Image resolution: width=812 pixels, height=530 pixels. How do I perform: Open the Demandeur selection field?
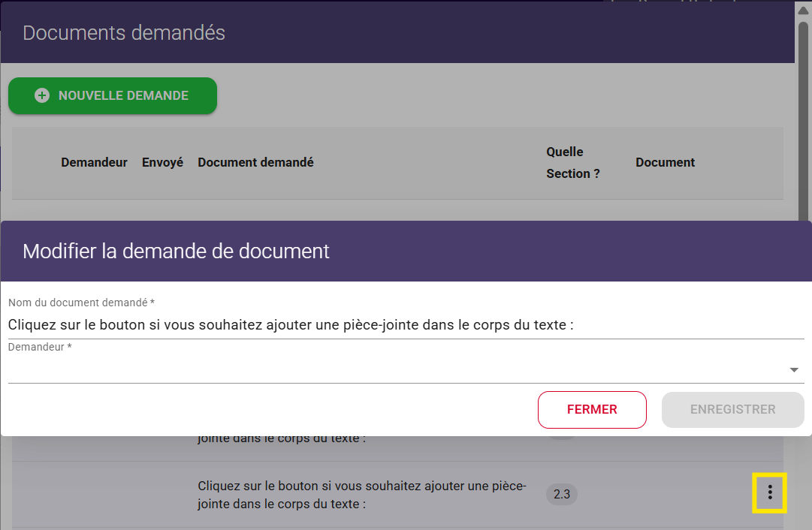coord(398,370)
